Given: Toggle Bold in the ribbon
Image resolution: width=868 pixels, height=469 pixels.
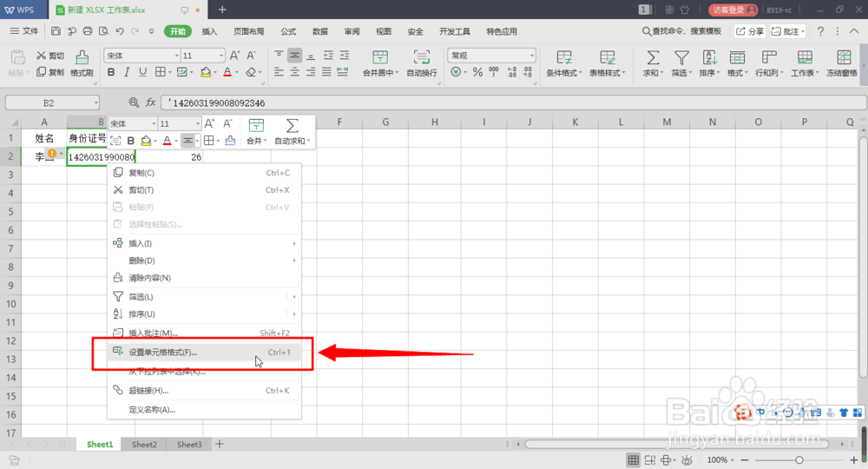Looking at the screenshot, I should pyautogui.click(x=111, y=72).
